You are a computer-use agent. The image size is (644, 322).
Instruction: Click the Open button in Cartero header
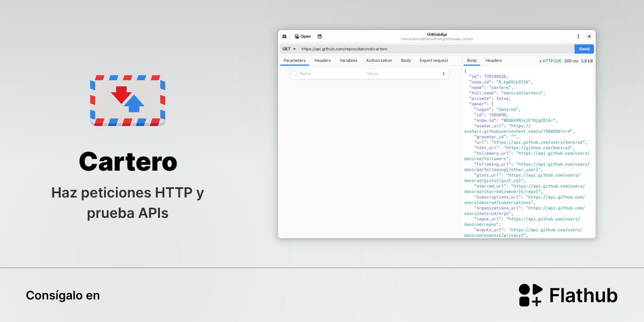coord(303,36)
